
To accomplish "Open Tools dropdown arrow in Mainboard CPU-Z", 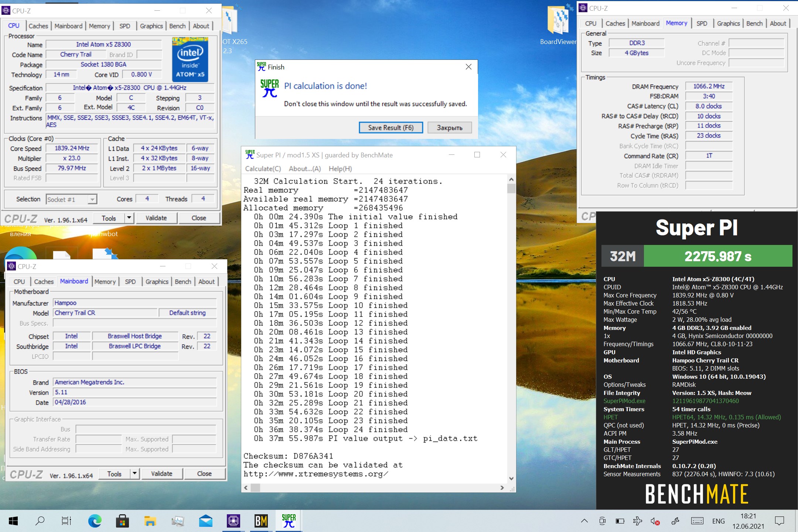I will click(134, 474).
